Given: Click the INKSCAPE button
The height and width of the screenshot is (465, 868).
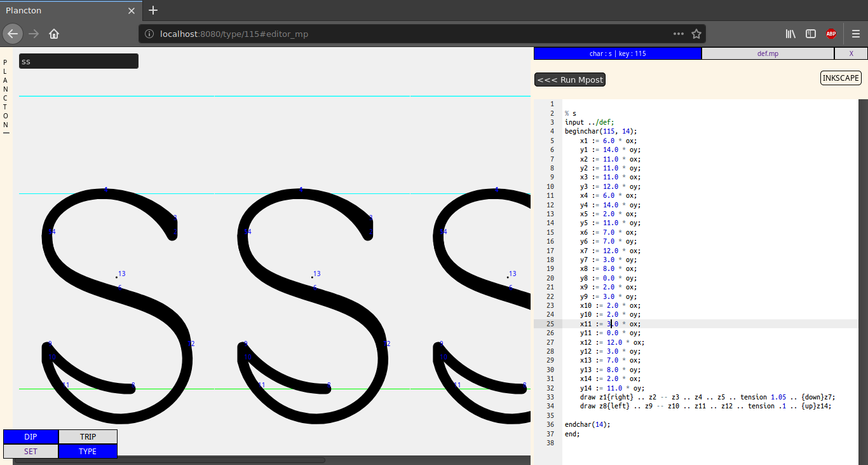Looking at the screenshot, I should (841, 78).
